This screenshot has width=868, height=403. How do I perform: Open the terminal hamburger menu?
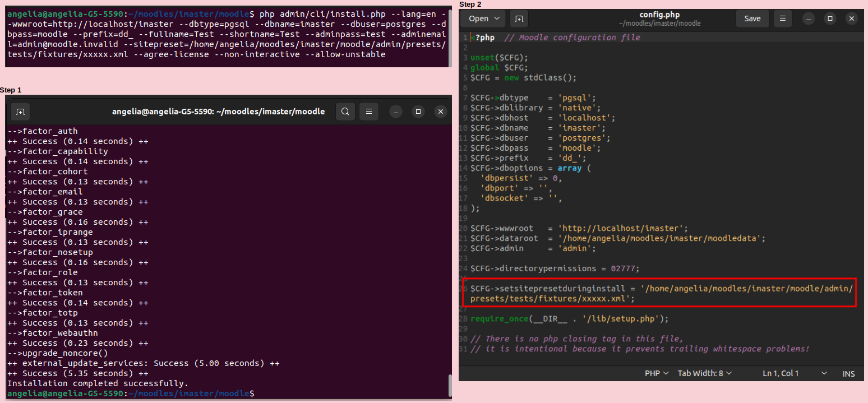tap(369, 112)
